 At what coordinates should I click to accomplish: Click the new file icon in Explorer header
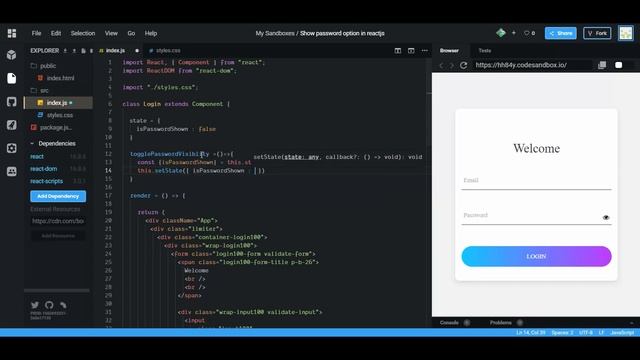pos(83,51)
